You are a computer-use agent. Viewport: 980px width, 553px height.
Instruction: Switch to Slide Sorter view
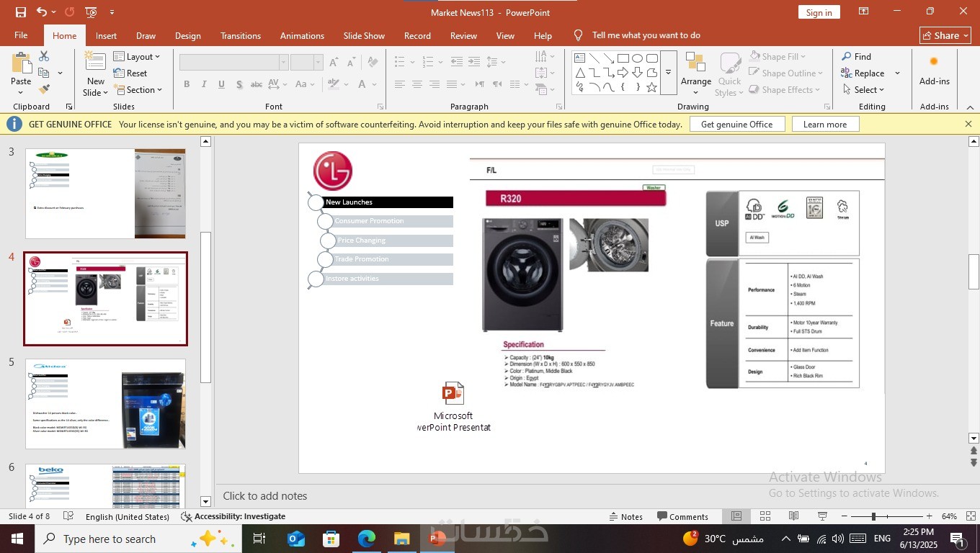tap(765, 516)
